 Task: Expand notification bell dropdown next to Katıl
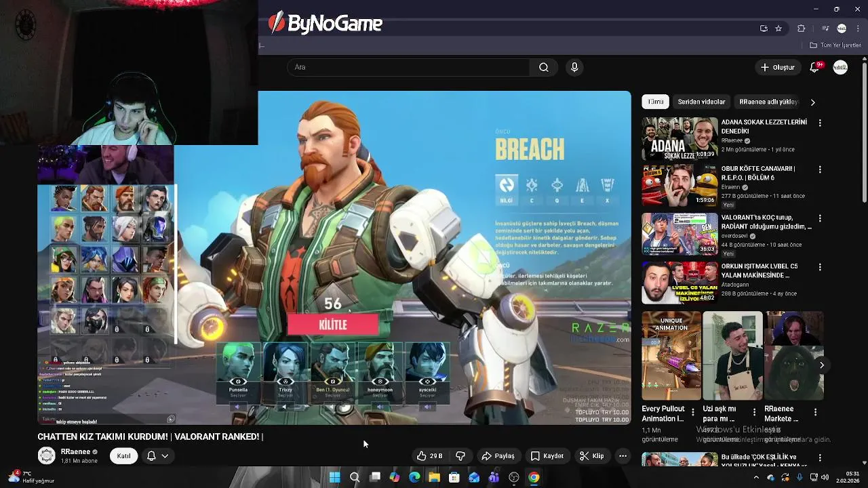tap(157, 456)
